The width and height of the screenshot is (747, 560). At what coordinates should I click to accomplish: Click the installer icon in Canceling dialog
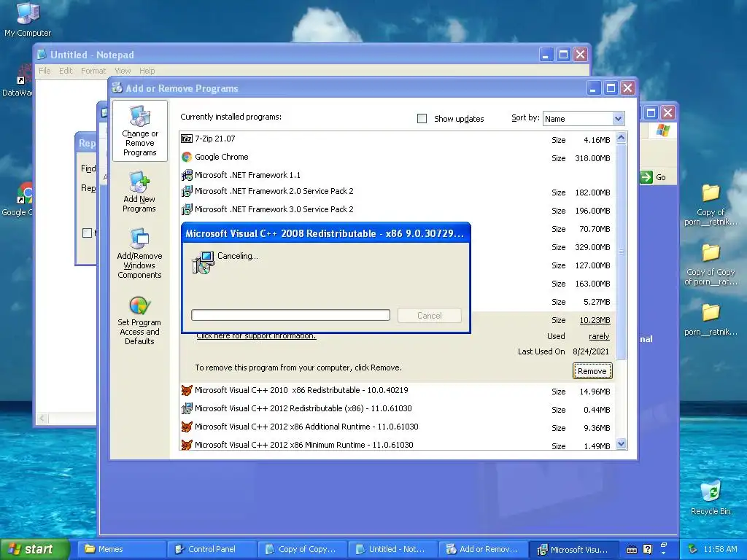click(203, 262)
